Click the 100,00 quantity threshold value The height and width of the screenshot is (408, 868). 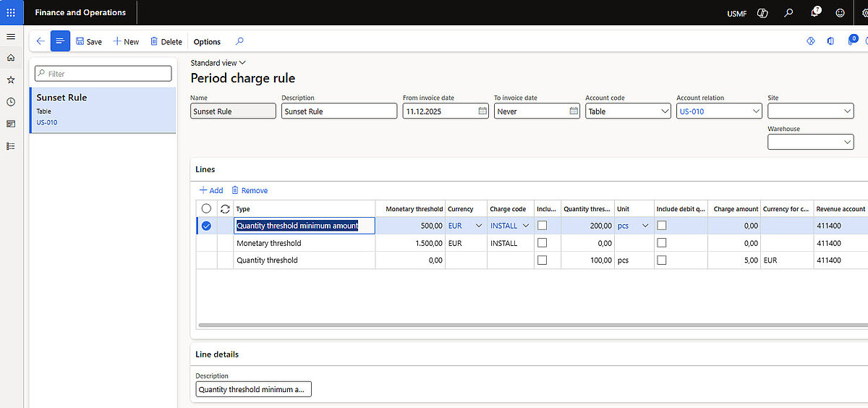coord(601,260)
